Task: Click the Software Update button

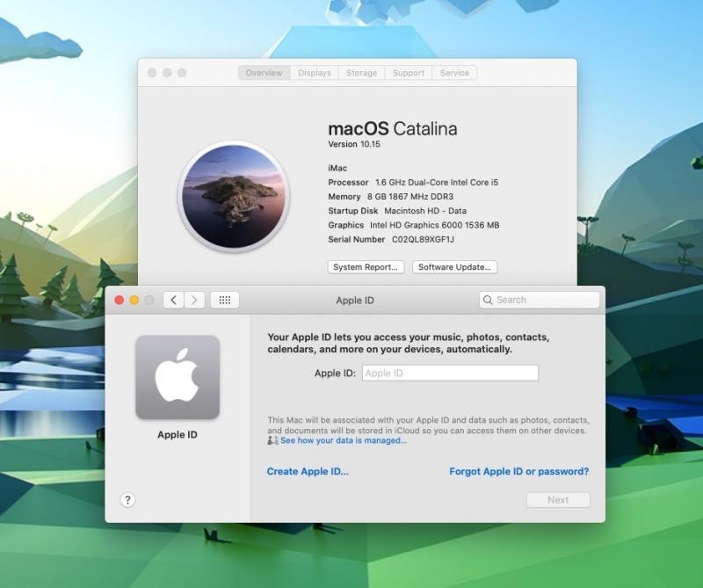Action: pyautogui.click(x=454, y=267)
